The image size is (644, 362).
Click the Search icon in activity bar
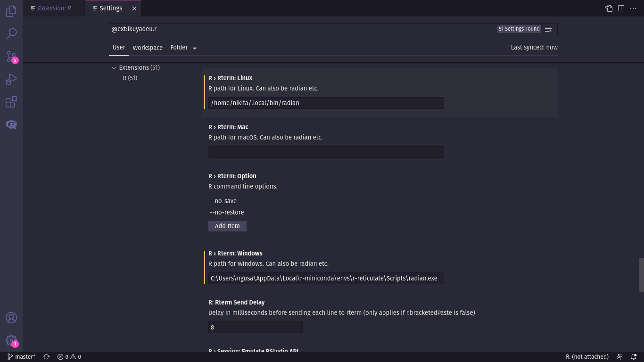11,34
